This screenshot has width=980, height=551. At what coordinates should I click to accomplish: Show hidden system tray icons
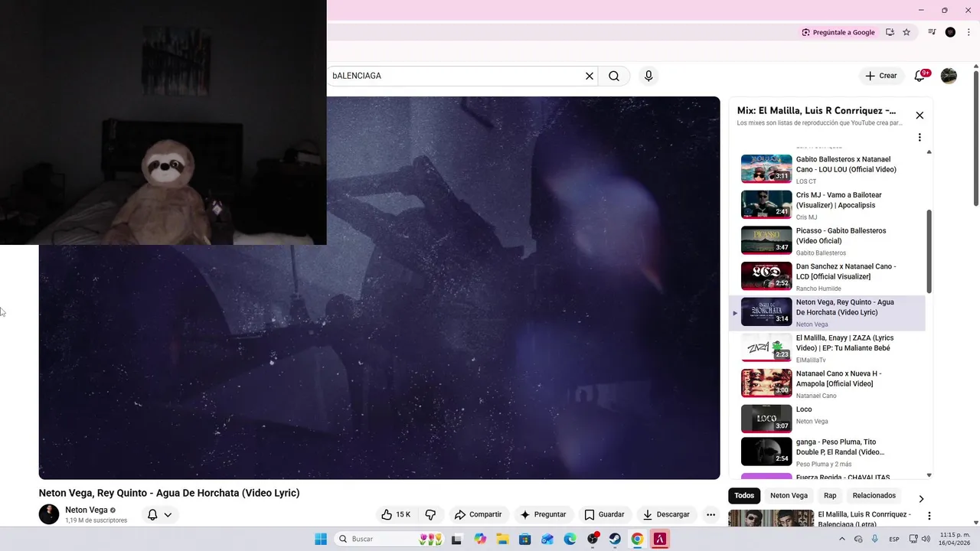click(842, 539)
